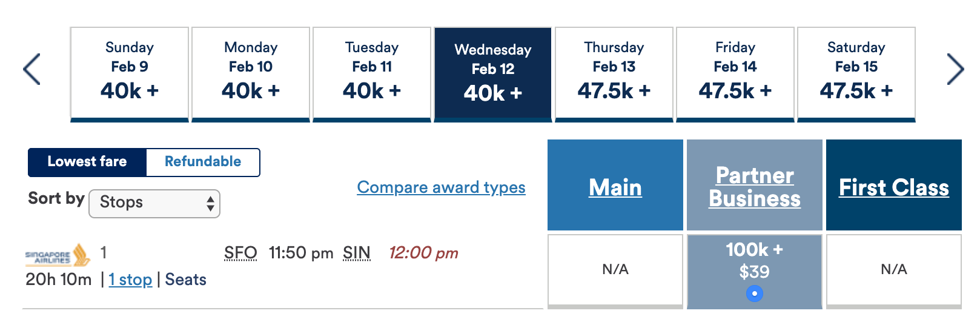This screenshot has width=980, height=319.
Task: Pick Thursday Feb 13 date tab
Action: click(x=614, y=74)
